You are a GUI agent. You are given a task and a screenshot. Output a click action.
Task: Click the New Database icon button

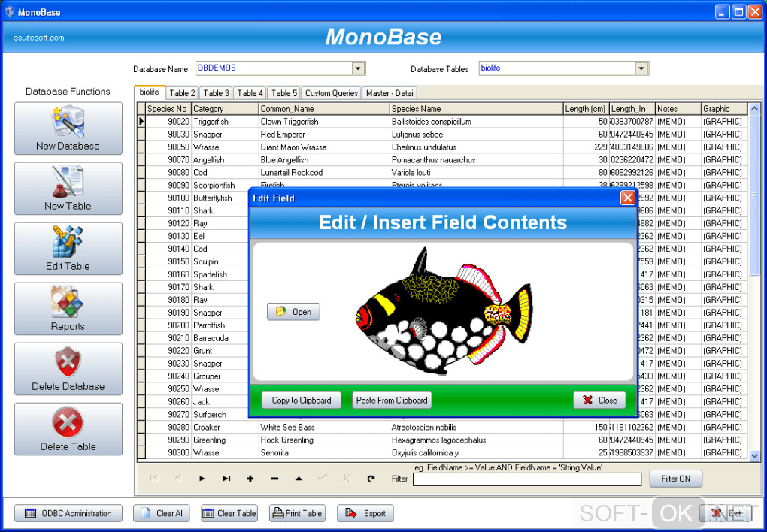point(68,128)
